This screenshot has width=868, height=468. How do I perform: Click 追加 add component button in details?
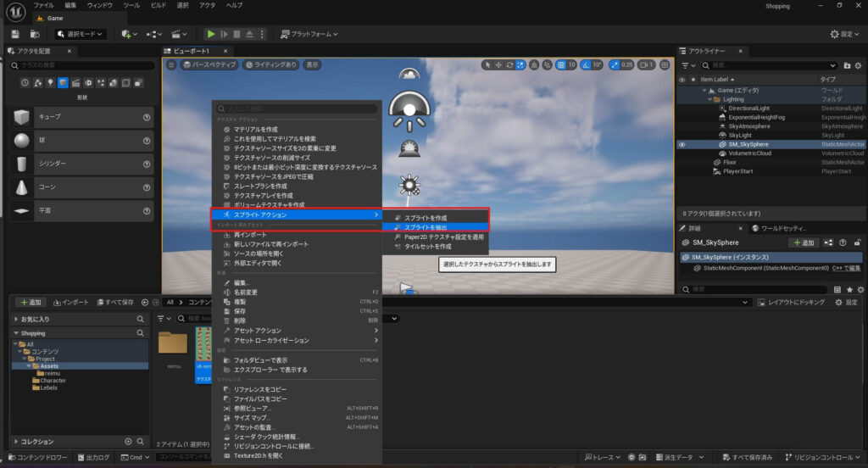(x=804, y=242)
